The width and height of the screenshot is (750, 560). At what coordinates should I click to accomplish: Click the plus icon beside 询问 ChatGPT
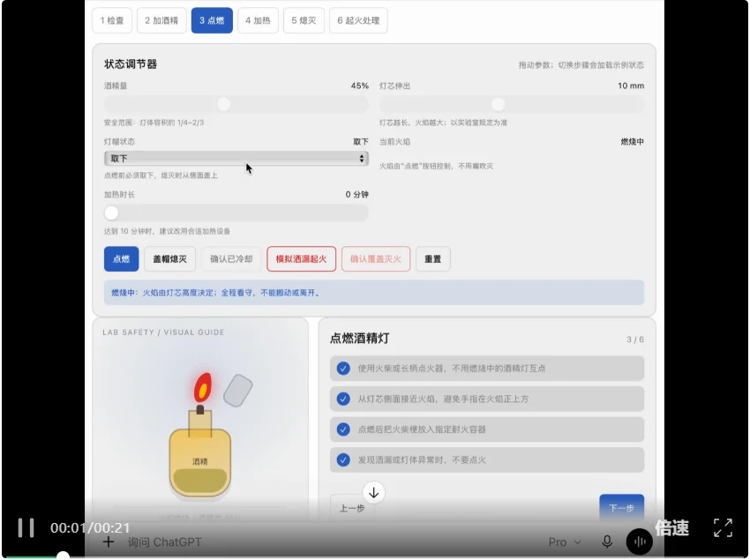tap(109, 541)
